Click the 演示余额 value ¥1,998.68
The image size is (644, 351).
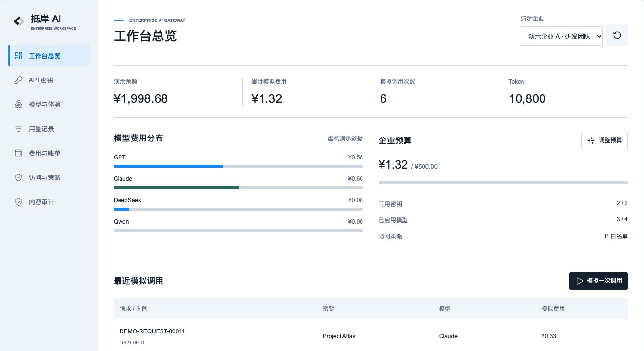tap(141, 99)
